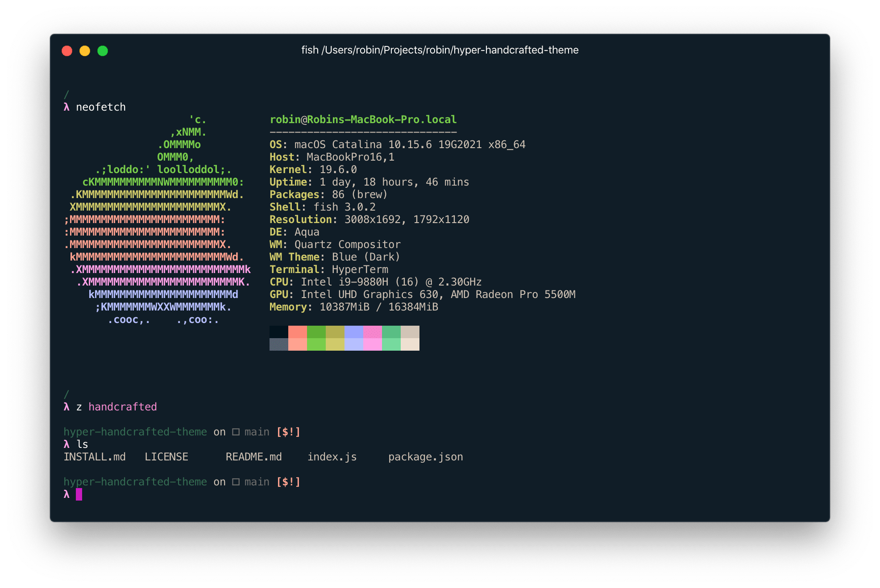
Task: Click the bright green swatch in lower row
Action: pyautogui.click(x=316, y=344)
